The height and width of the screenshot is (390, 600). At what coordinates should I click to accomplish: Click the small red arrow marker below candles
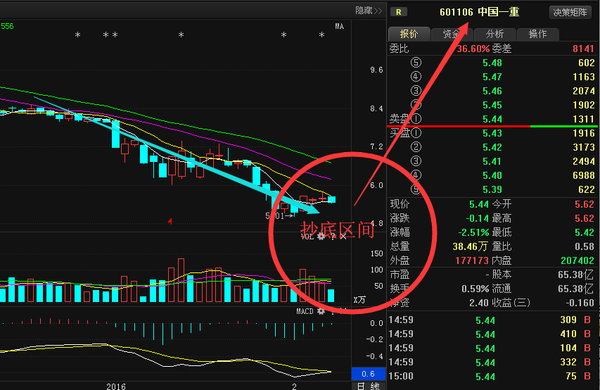[x=170, y=221]
